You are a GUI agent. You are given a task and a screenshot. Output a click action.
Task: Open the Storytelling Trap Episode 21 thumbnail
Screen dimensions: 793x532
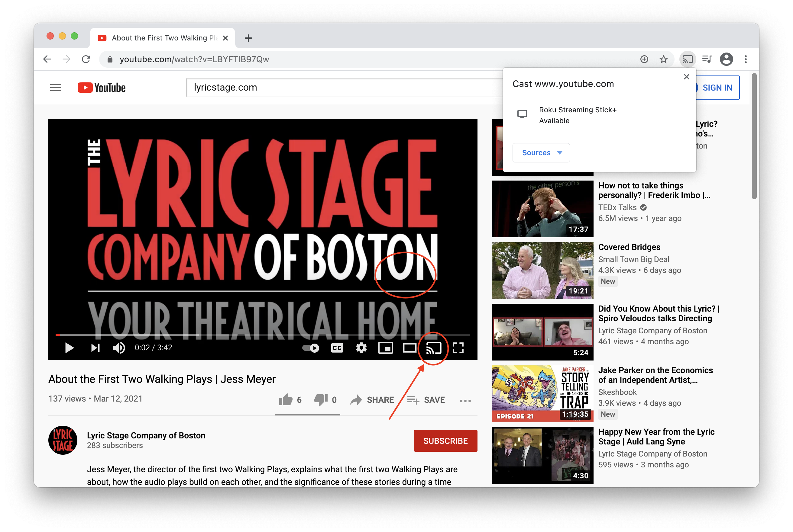(x=542, y=394)
